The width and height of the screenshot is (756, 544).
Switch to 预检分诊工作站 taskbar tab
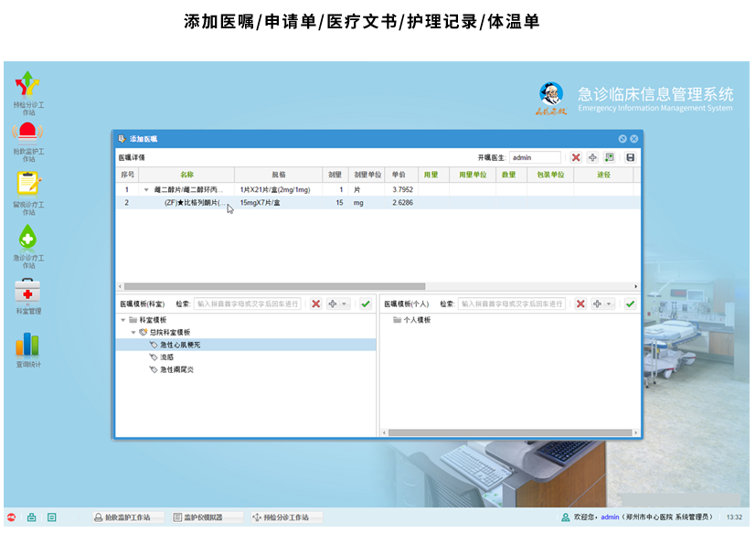286,517
